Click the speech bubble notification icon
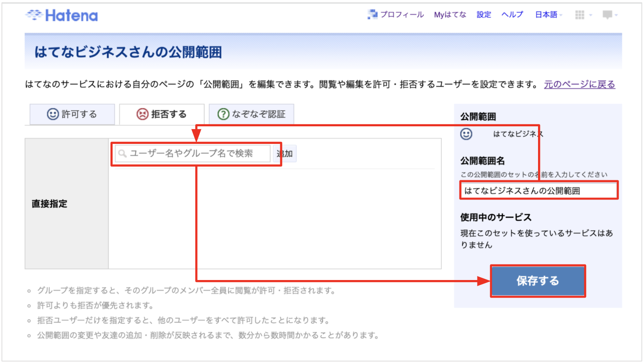This screenshot has height=363, width=644. 607,15
